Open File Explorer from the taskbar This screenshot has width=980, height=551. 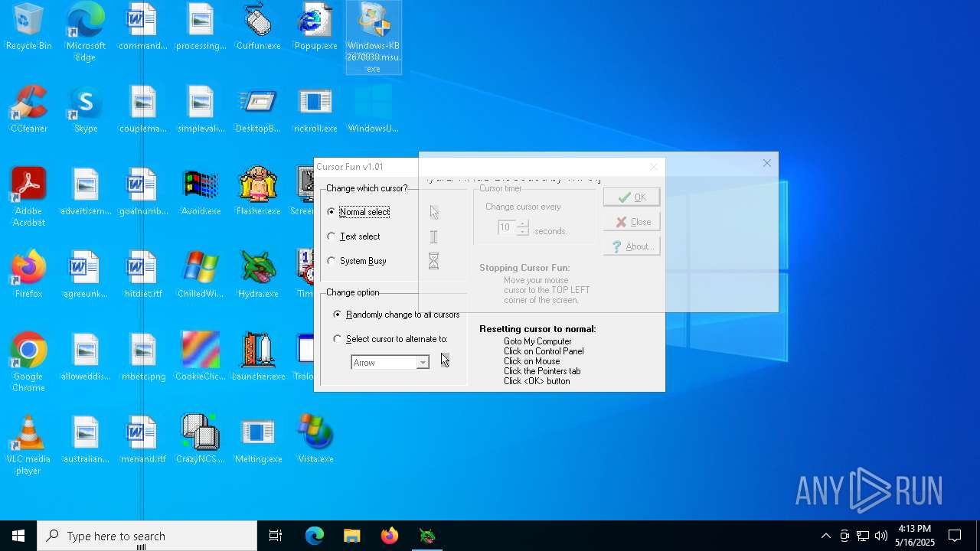351,536
